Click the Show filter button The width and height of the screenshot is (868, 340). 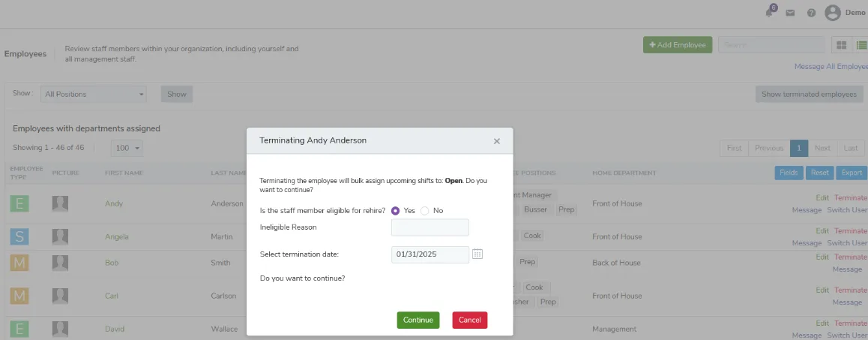pos(177,95)
